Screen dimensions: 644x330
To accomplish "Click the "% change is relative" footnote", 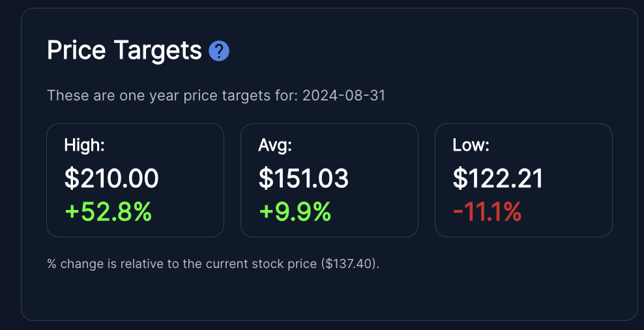I will click(x=213, y=263).
